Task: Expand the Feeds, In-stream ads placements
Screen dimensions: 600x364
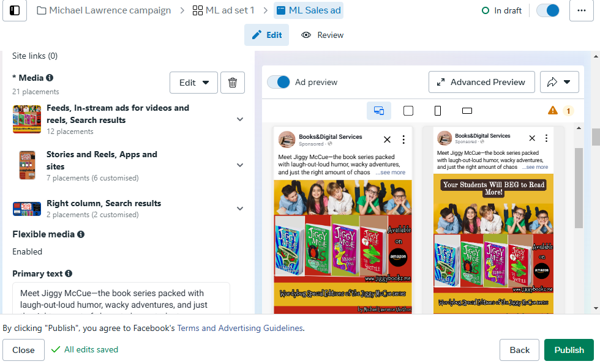Action: pyautogui.click(x=240, y=119)
